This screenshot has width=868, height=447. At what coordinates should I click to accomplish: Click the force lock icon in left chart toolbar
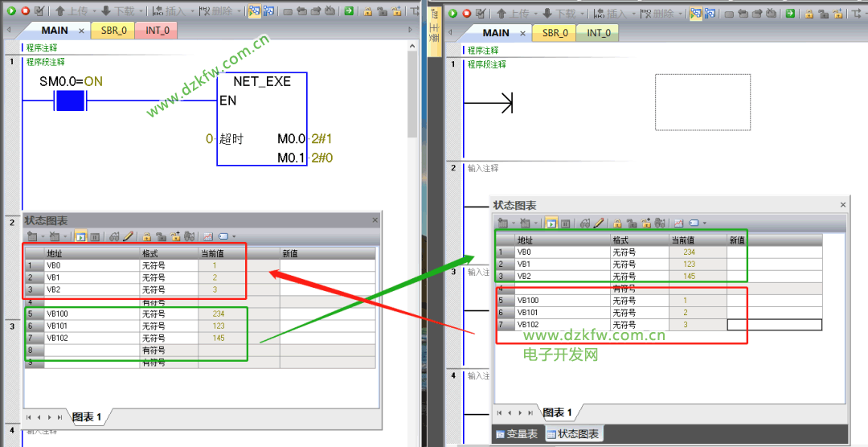(x=147, y=236)
